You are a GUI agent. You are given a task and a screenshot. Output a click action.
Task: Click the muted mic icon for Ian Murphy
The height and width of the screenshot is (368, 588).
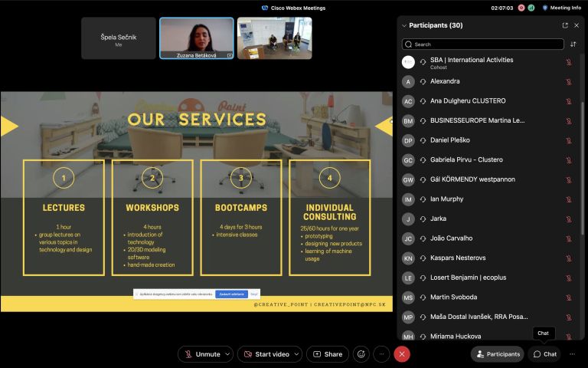569,199
